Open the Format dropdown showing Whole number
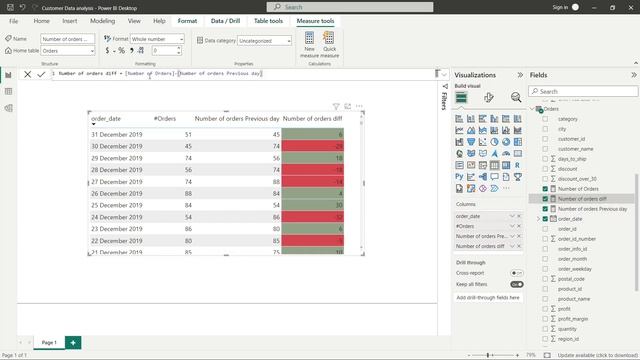This screenshot has height=360, width=640. (x=157, y=39)
